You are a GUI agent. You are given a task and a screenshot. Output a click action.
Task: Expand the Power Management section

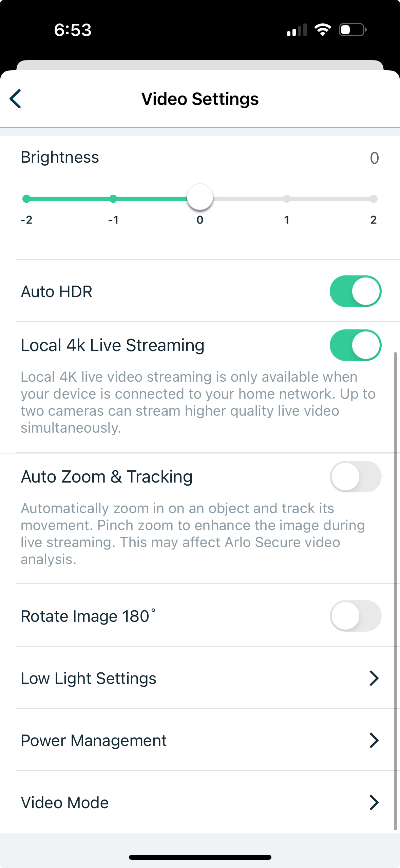pos(374,740)
